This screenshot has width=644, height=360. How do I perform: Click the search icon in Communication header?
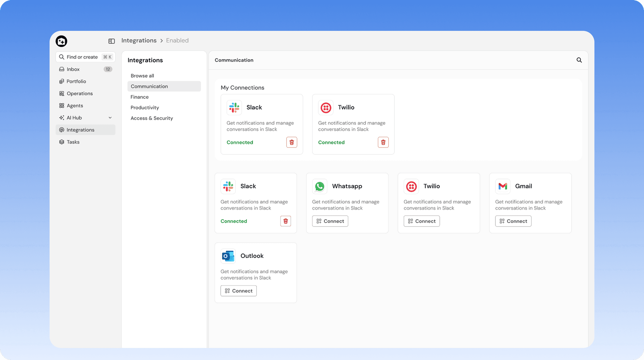tap(579, 60)
